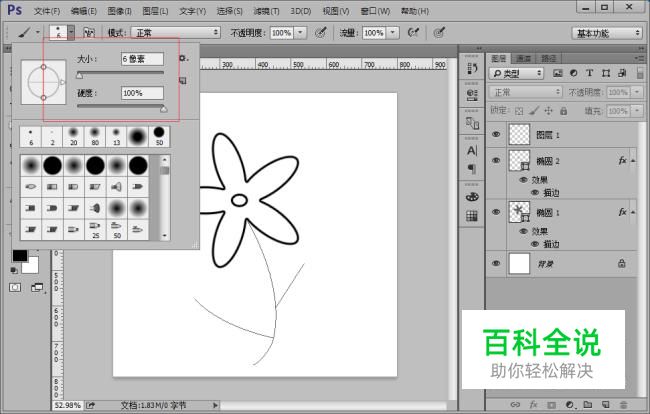Click the text layer filter icon
650x414 pixels.
point(590,74)
